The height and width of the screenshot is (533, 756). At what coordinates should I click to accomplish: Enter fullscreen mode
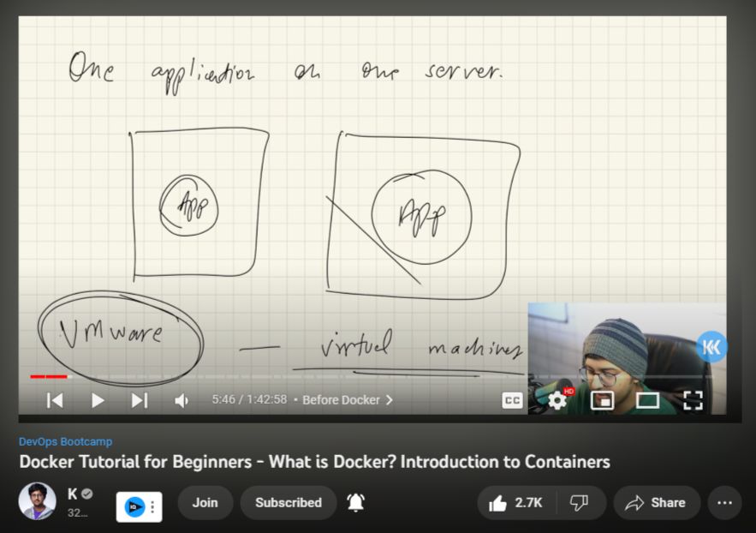pos(693,400)
